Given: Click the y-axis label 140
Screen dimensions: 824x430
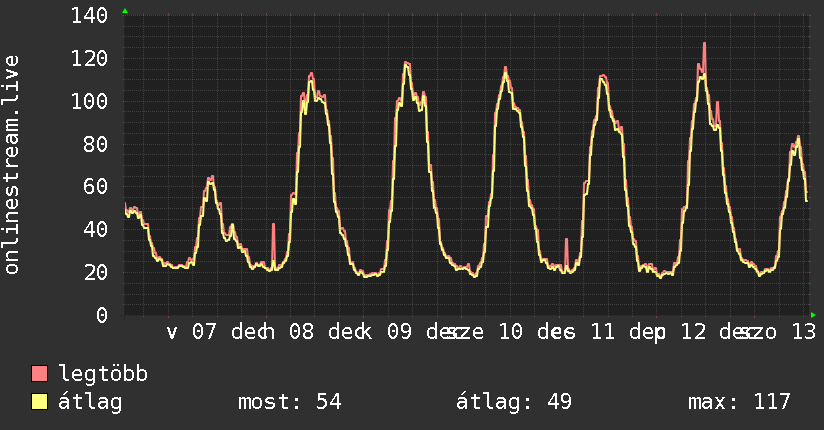Looking at the screenshot, I should pyautogui.click(x=89, y=16).
